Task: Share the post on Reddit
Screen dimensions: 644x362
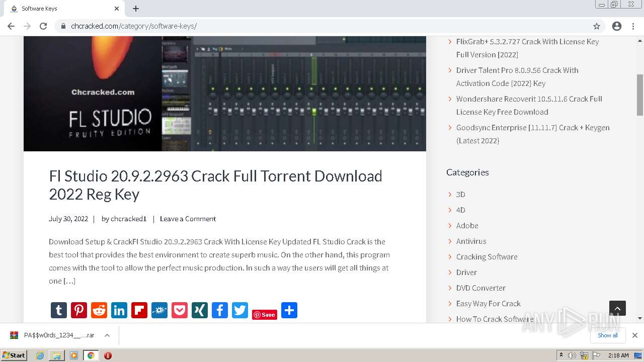Action: click(x=99, y=310)
